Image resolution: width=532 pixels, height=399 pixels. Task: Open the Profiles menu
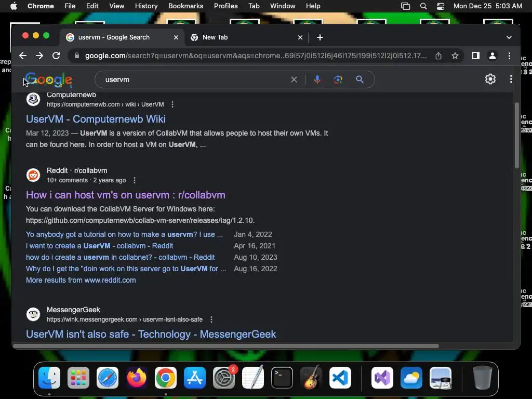pyautogui.click(x=225, y=6)
